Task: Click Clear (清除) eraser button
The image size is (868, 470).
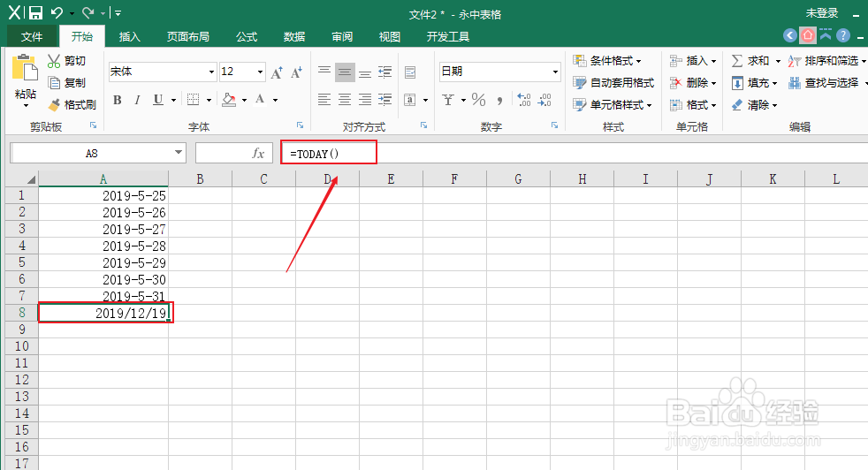Action: pos(754,104)
